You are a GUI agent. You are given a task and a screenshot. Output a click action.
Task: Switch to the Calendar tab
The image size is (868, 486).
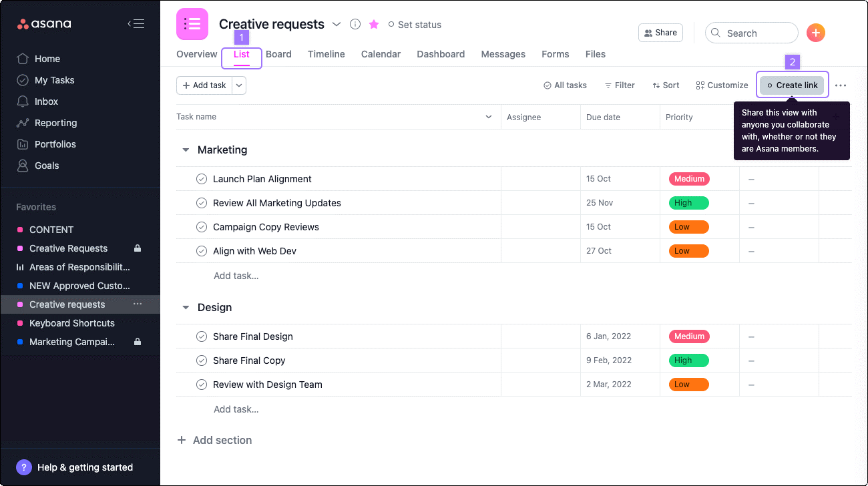[381, 54]
